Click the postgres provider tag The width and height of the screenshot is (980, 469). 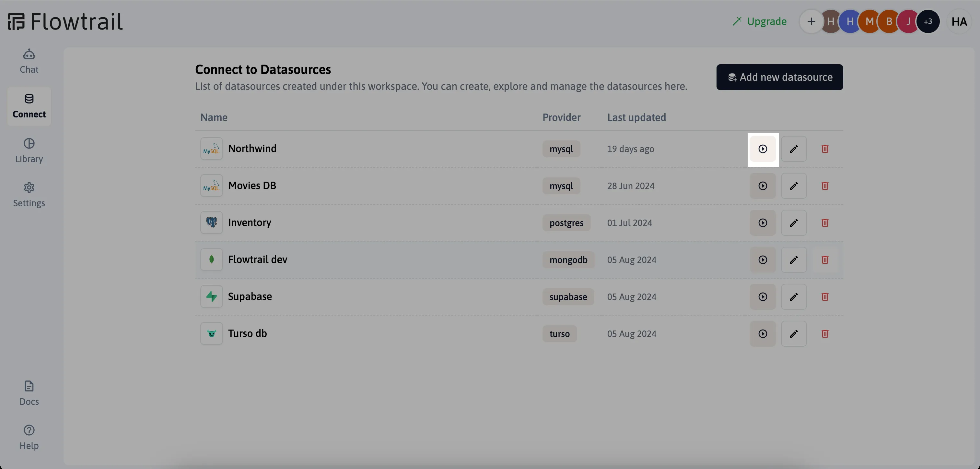pos(566,223)
